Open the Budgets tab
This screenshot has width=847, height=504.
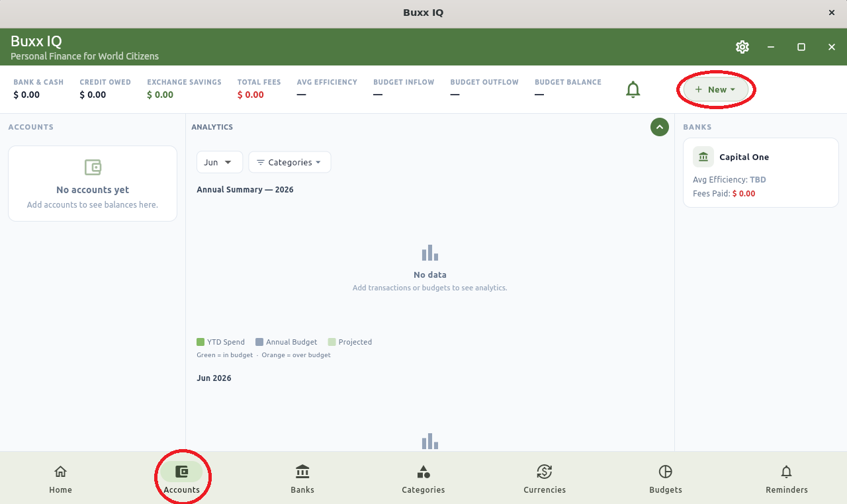coord(666,480)
